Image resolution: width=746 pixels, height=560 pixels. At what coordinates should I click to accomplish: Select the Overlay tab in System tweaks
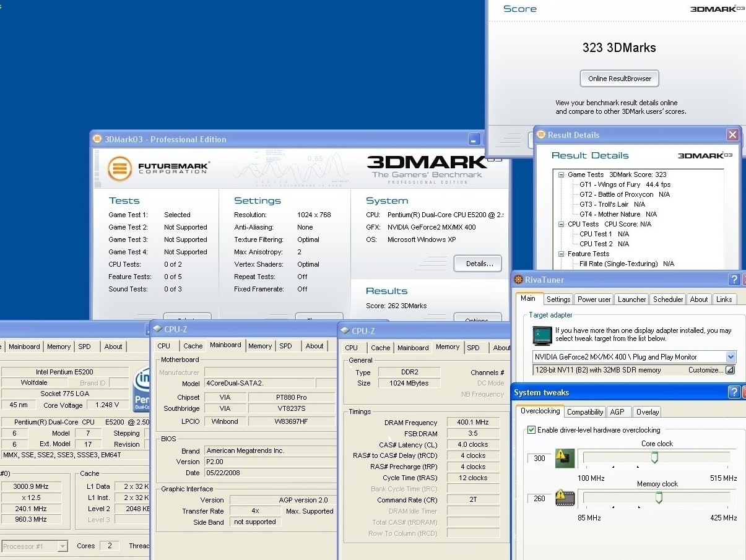tap(648, 412)
